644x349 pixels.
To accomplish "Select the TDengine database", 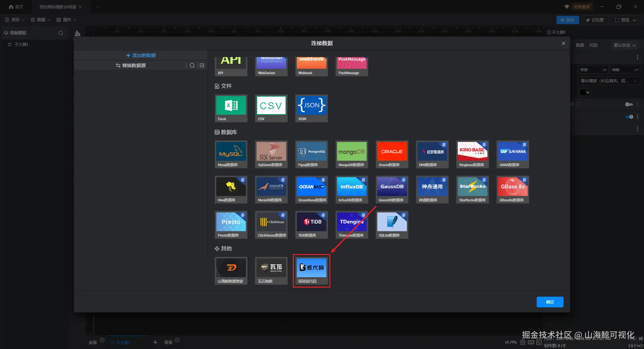I will pos(352,225).
